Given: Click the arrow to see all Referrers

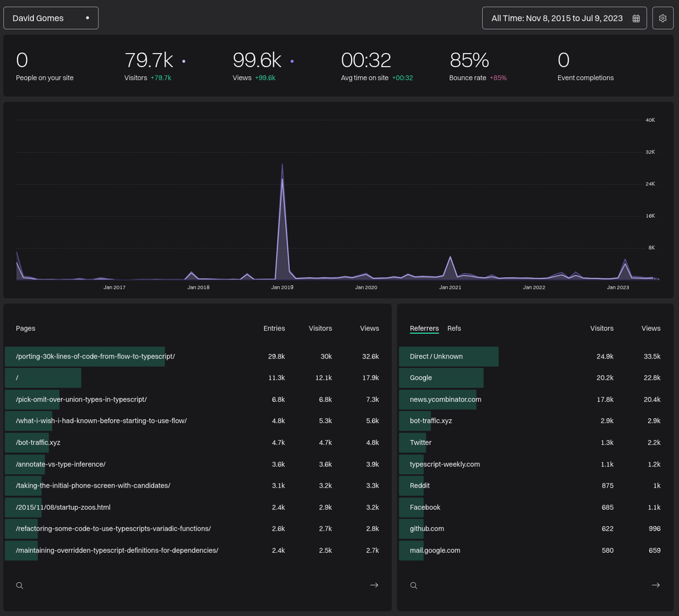Looking at the screenshot, I should [x=655, y=585].
